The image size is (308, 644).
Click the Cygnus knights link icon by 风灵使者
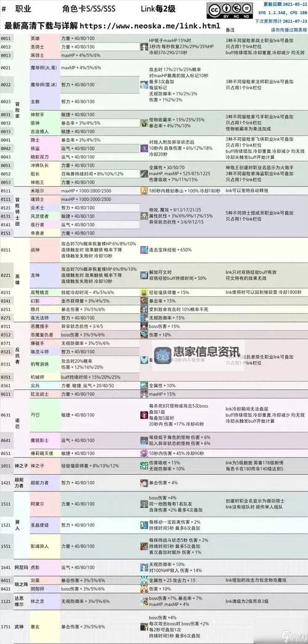point(144,216)
